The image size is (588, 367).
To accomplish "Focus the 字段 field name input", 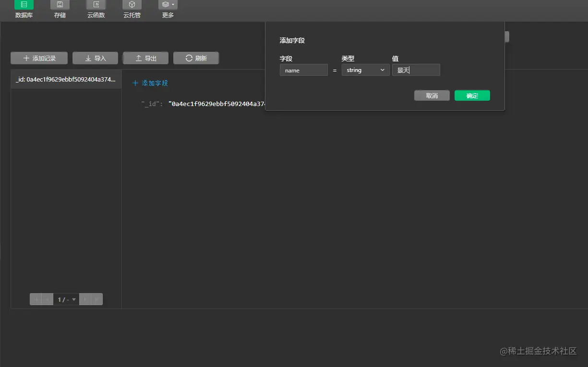I will point(304,70).
